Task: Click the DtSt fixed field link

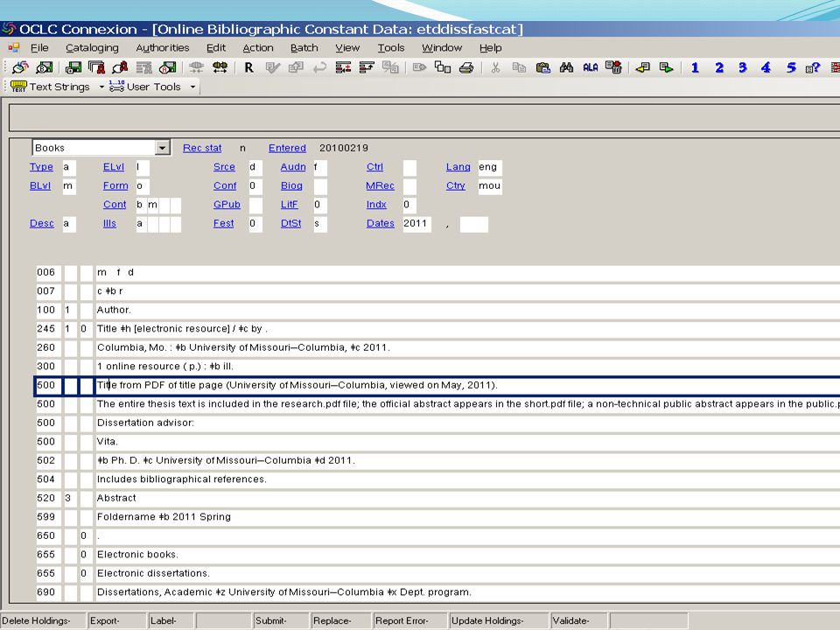Action: [290, 223]
